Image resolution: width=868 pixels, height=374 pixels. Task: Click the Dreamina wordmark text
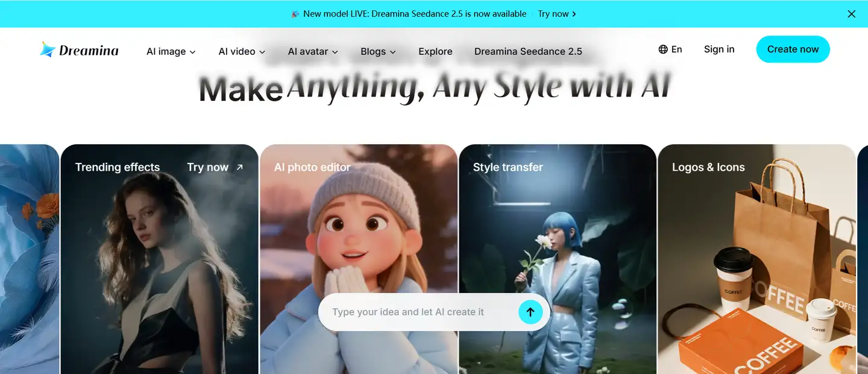(89, 51)
